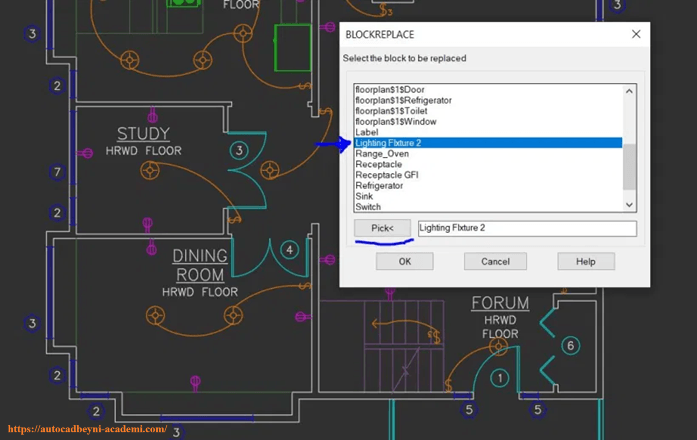Click the STUDY room label
697x440 pixels.
[x=143, y=133]
